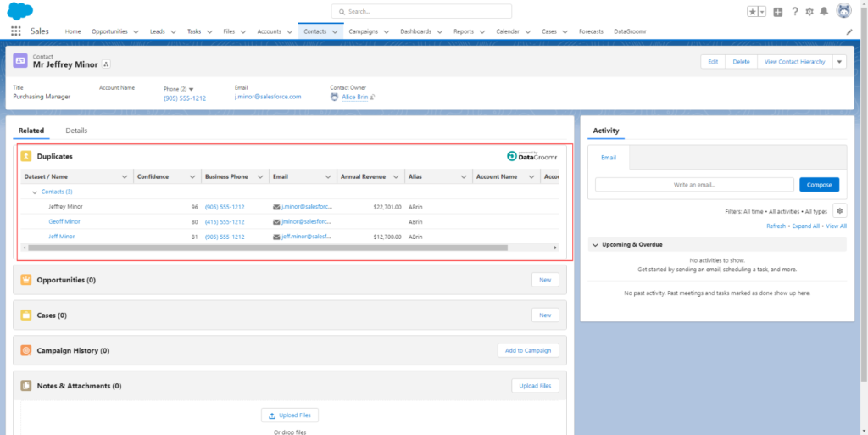Open the App Launcher grid icon
Image resolution: width=868 pixels, height=435 pixels.
(16, 31)
